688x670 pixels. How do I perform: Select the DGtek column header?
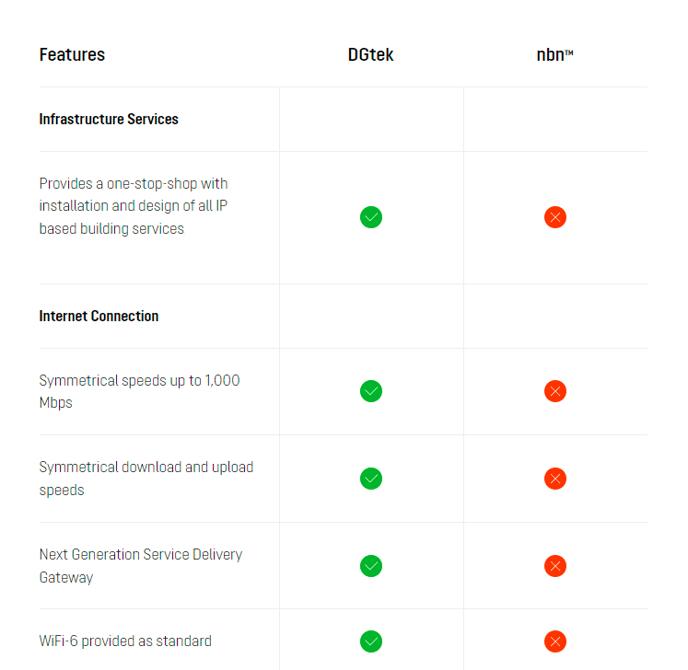coord(371,55)
